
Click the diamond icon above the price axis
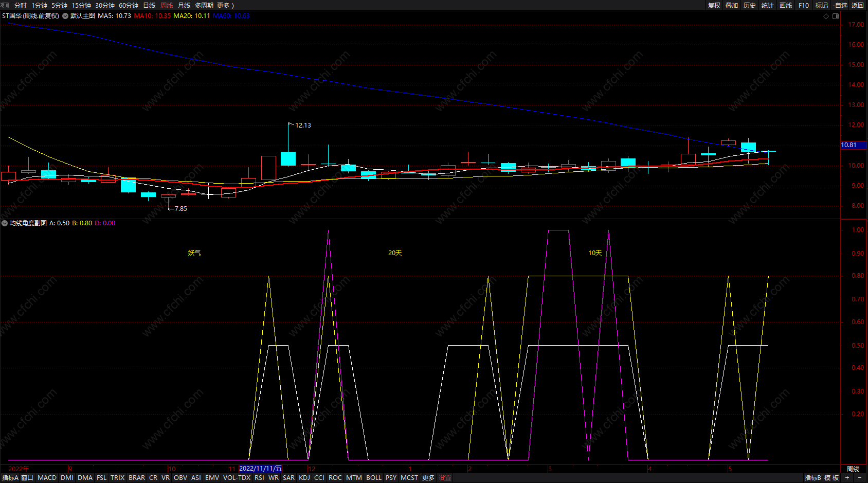826,16
